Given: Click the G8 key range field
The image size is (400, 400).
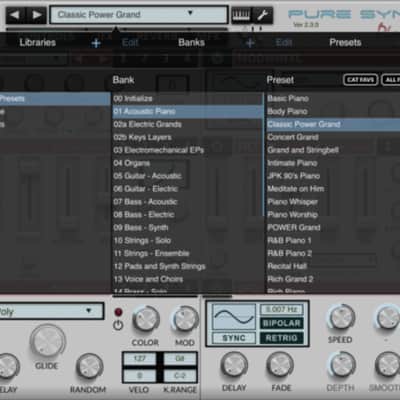Looking at the screenshot, I should coord(180,359).
